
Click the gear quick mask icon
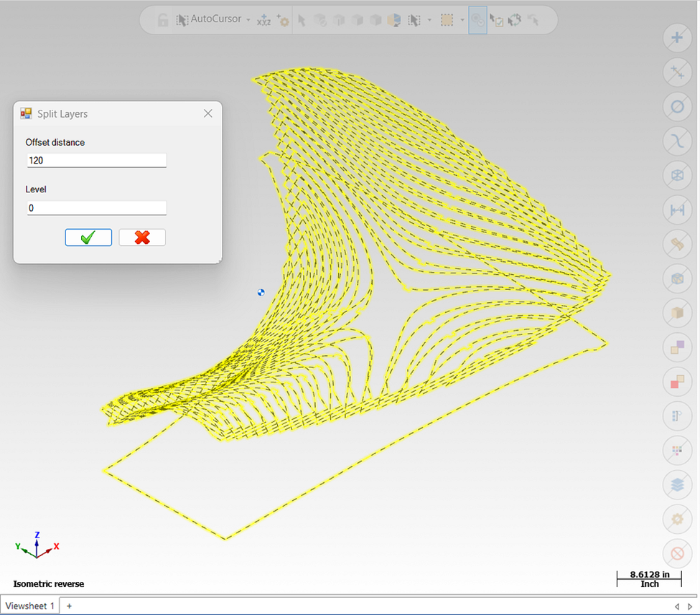click(x=677, y=519)
